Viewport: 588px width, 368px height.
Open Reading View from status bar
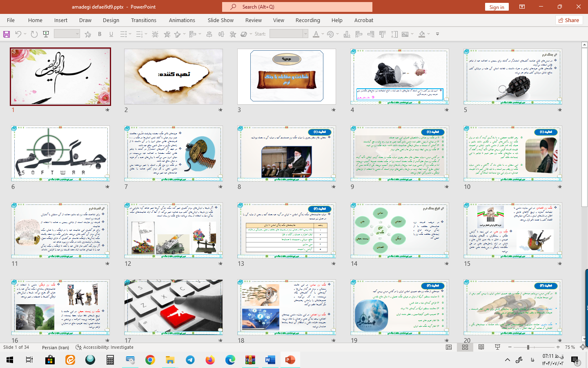click(x=481, y=347)
